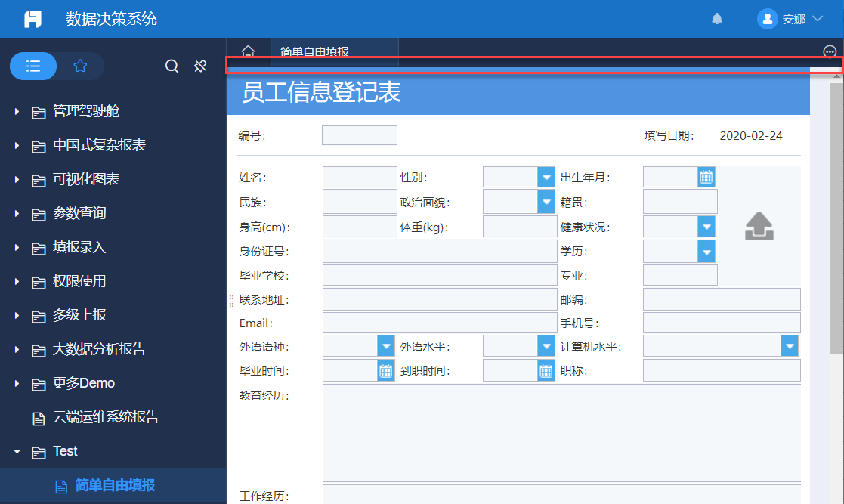
Task: Expand the 可视化图表 folder arrow
Action: coord(17,179)
